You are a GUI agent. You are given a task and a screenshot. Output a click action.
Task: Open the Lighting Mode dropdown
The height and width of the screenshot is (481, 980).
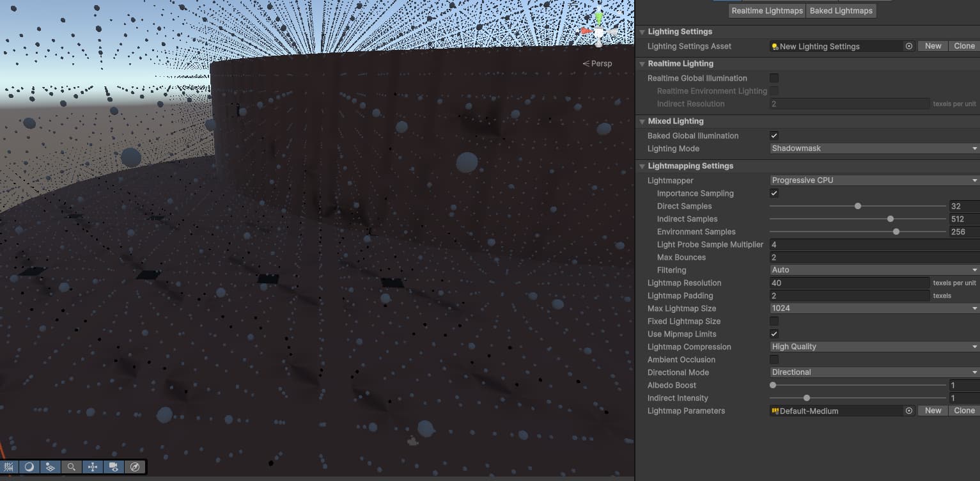coord(873,148)
